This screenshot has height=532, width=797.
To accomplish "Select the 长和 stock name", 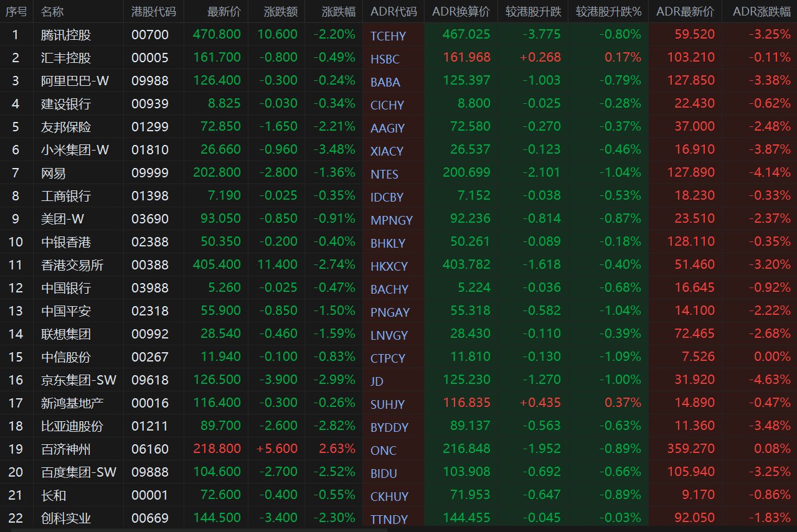I will coord(54,495).
